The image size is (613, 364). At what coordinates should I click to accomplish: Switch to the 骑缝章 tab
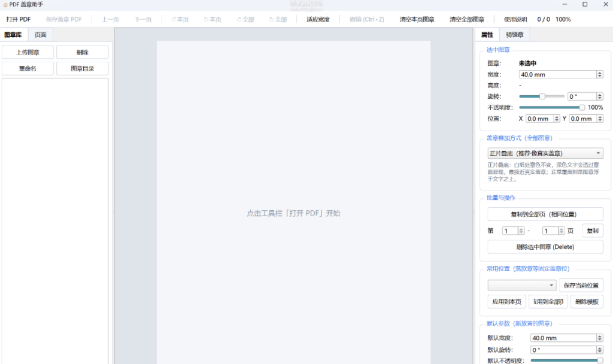pos(514,35)
